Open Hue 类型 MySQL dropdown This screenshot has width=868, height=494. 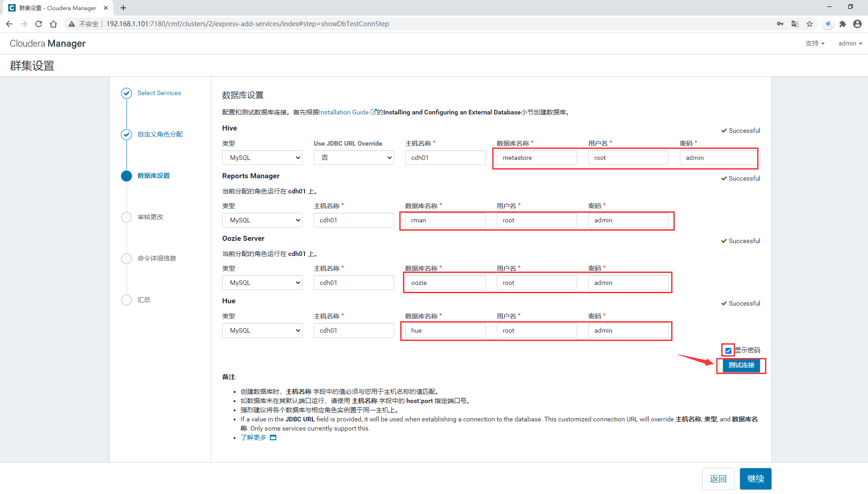click(x=262, y=330)
